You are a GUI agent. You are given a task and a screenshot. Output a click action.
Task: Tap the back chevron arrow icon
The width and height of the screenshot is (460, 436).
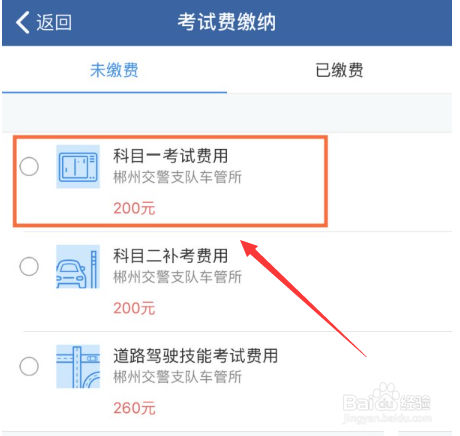pos(22,22)
